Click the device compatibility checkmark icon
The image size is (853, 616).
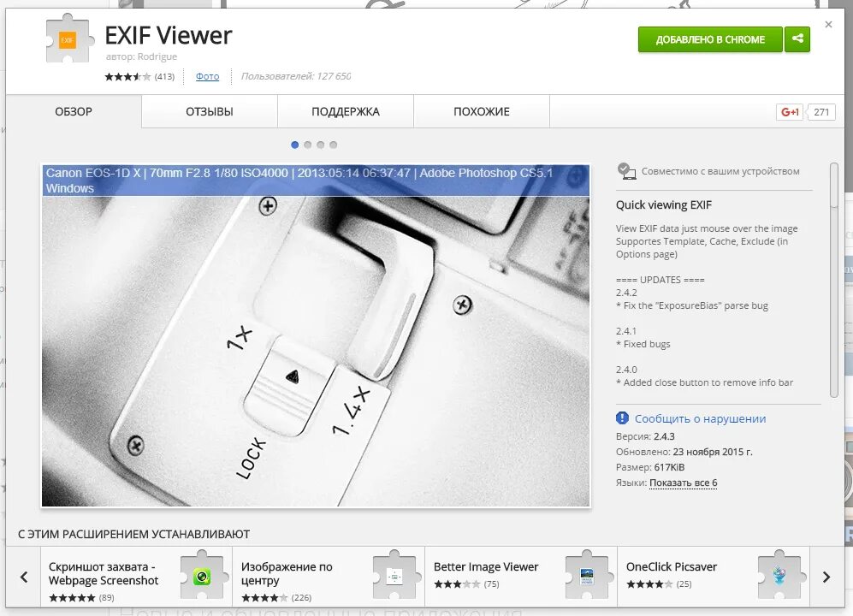[626, 171]
